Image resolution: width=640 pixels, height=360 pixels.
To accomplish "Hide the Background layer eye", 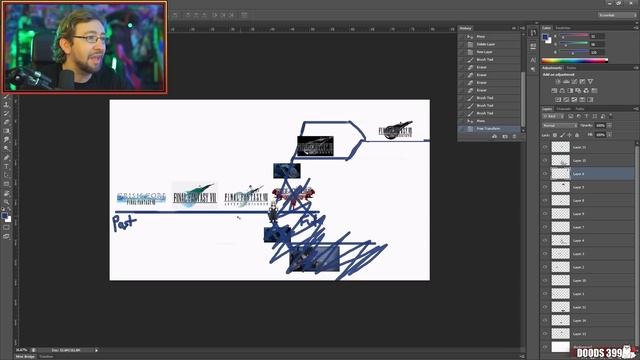I will click(x=545, y=347).
